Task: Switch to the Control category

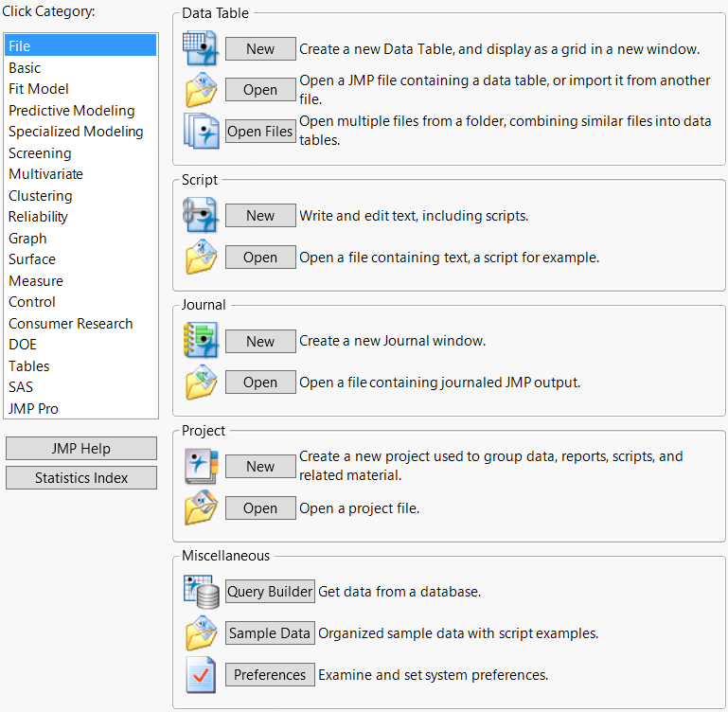Action: 80,302
